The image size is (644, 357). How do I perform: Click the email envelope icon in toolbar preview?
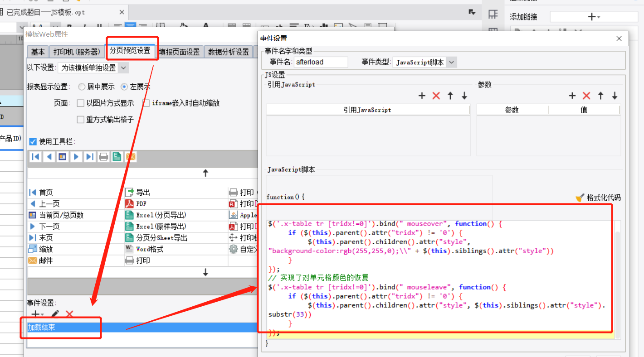coord(131,157)
